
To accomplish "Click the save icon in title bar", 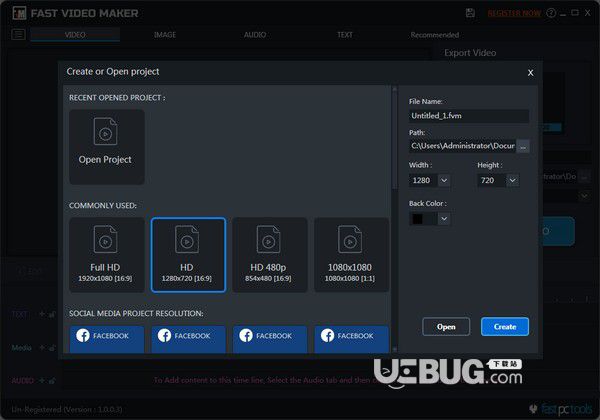I will pyautogui.click(x=470, y=13).
